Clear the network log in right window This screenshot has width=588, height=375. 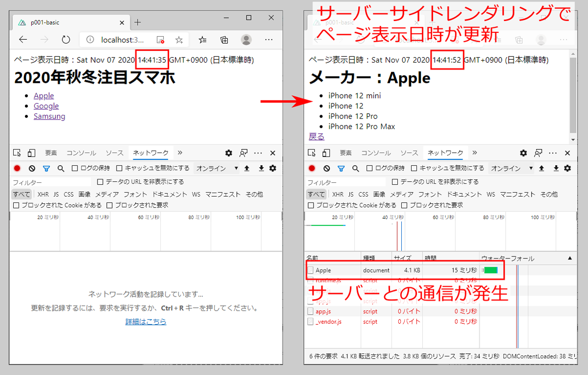[x=326, y=168]
